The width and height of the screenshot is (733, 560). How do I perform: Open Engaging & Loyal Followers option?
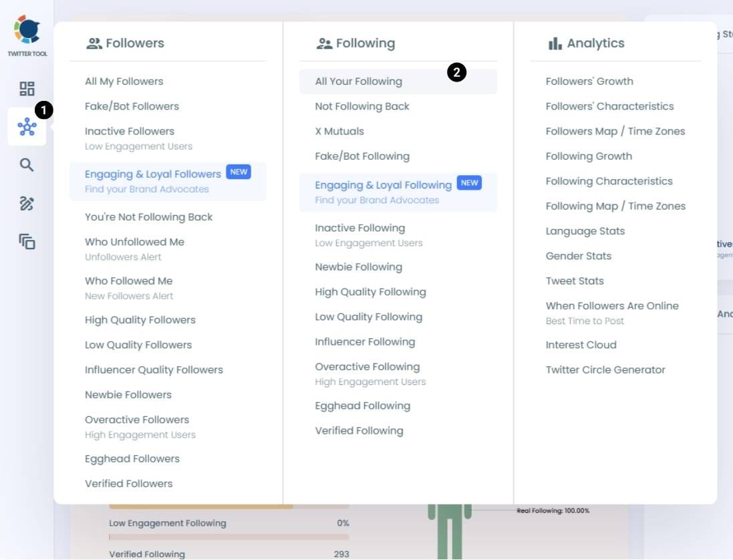coord(152,174)
